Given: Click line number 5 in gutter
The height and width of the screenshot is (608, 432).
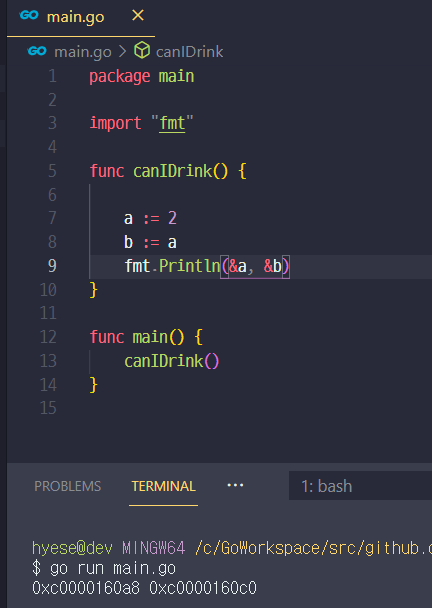Looking at the screenshot, I should (x=52, y=171).
